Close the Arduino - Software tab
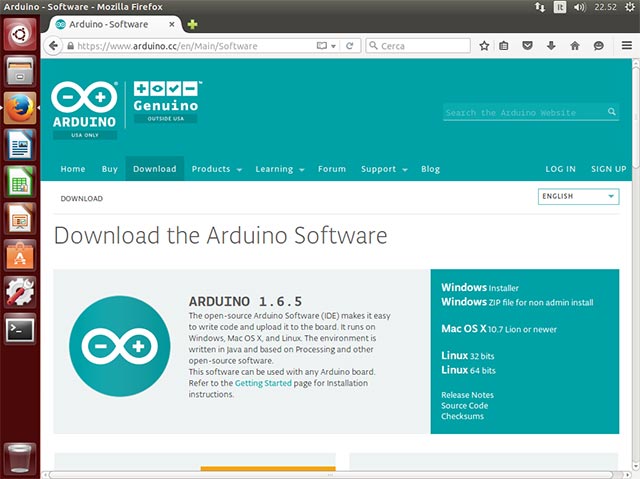Screen dimensions: 640x479 point(172,24)
